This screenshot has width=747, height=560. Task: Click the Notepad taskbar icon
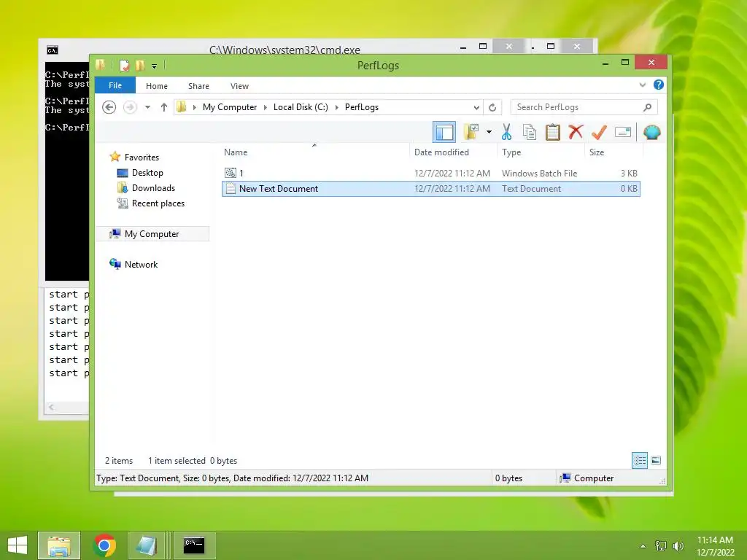tap(146, 545)
